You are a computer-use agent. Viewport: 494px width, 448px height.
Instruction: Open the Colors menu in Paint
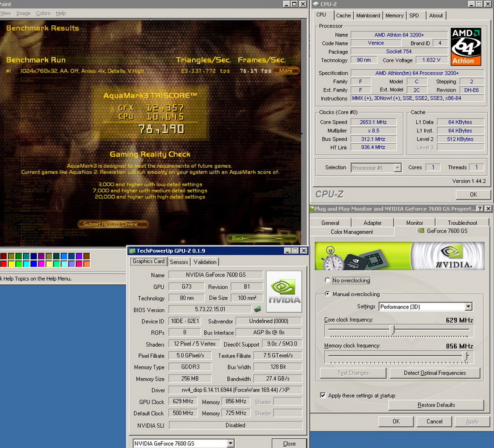(x=43, y=13)
